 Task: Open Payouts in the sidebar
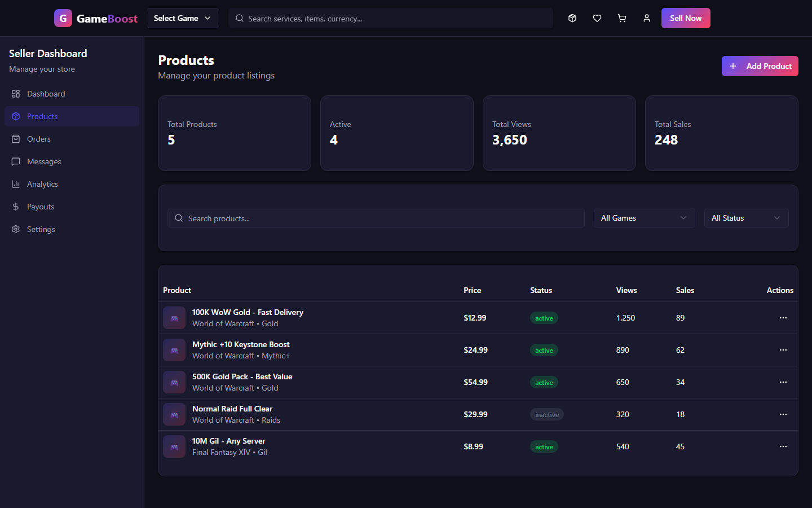click(72, 207)
